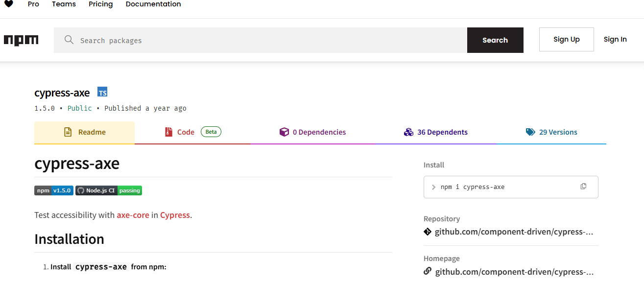
Task: Click the search magnifier icon
Action: pyautogui.click(x=69, y=40)
